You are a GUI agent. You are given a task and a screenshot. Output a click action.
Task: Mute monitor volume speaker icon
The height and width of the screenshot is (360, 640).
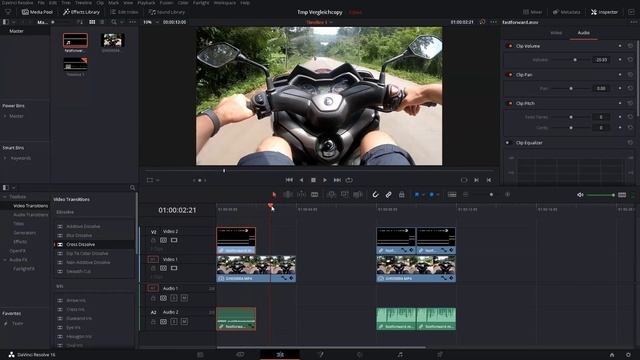coord(580,195)
